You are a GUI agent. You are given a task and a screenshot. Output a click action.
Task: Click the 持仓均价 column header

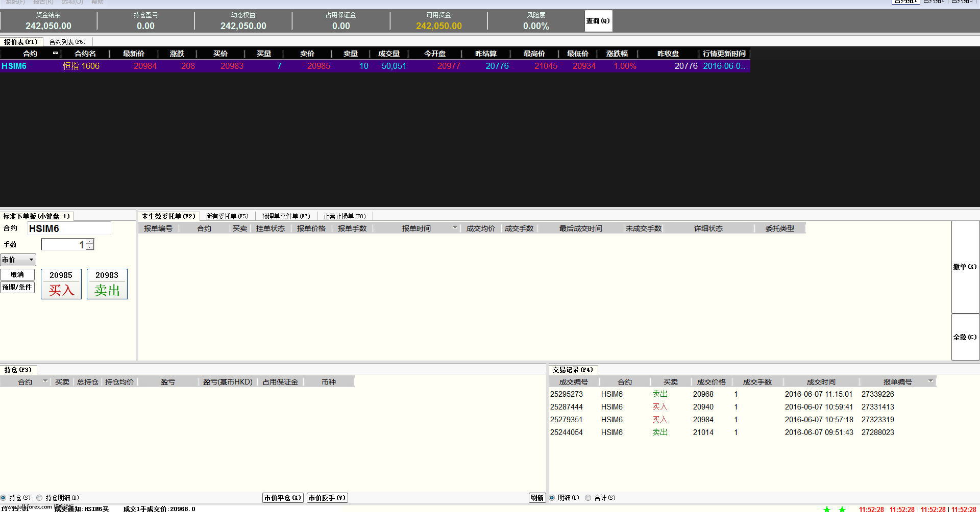coord(119,382)
